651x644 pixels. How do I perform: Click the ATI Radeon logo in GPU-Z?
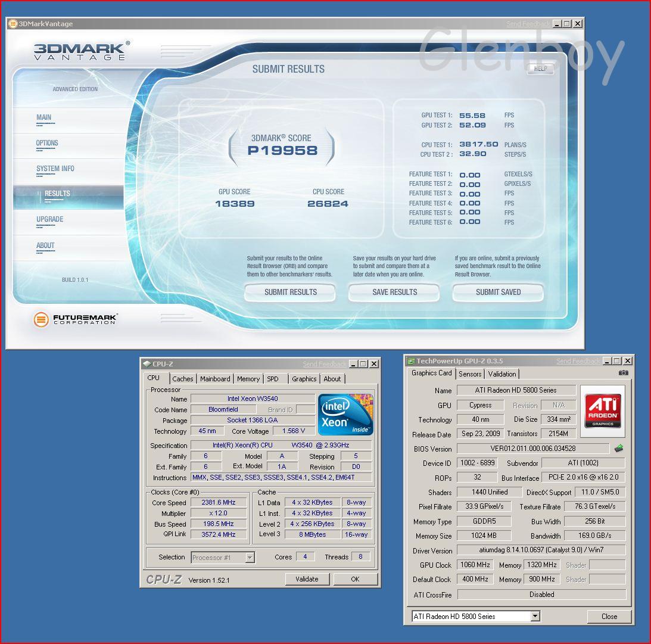[x=603, y=410]
